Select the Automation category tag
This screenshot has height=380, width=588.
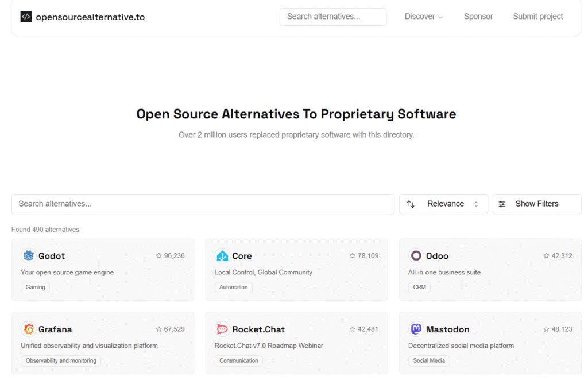[233, 287]
